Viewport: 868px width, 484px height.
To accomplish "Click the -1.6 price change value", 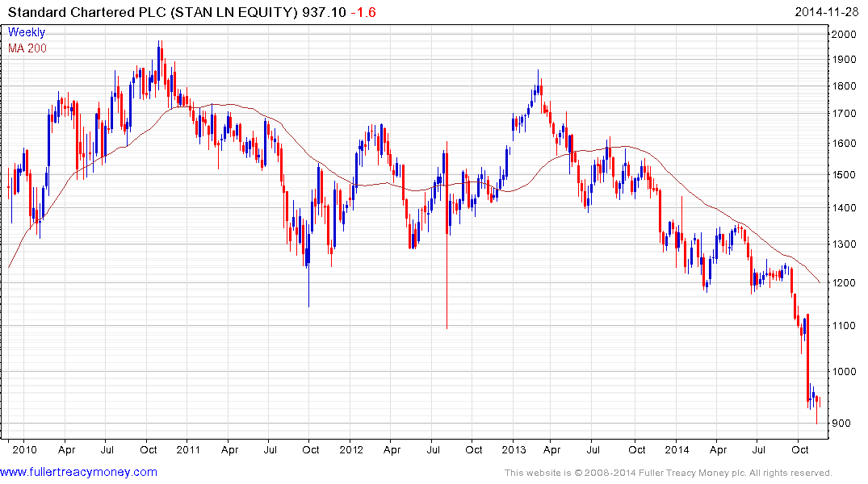I will click(363, 12).
